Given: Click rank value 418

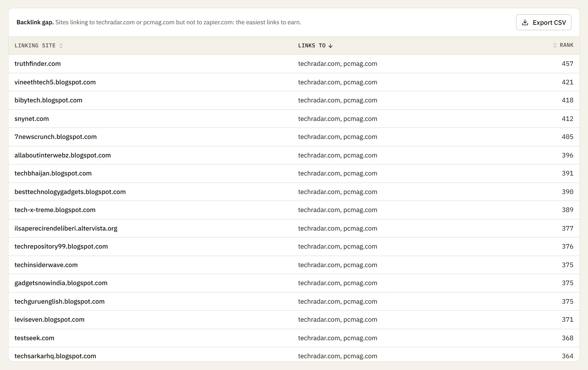Looking at the screenshot, I should pos(567,100).
